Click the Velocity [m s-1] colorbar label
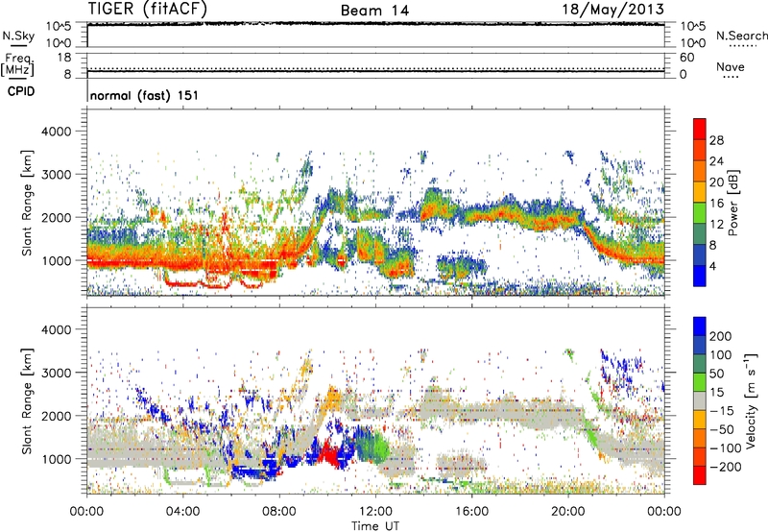The width and height of the screenshot is (768, 532). (x=751, y=401)
